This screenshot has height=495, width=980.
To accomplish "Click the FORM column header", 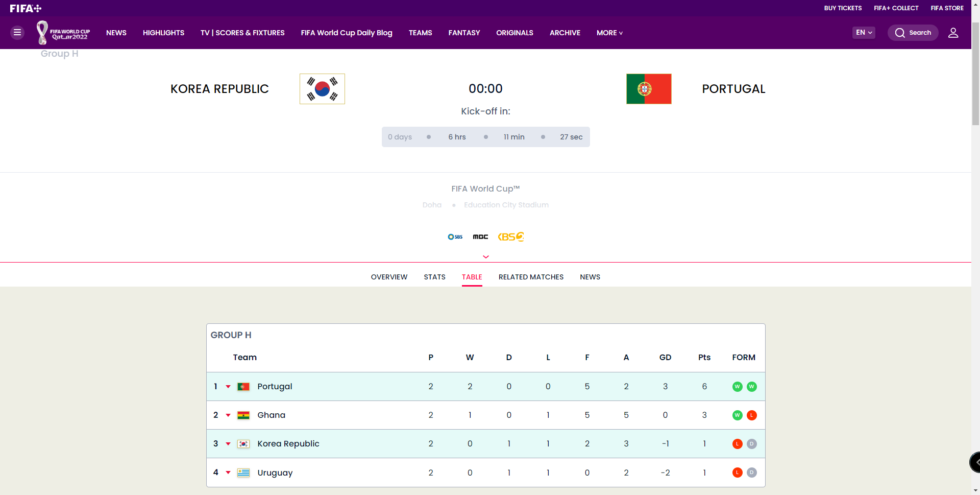I will 744,358.
